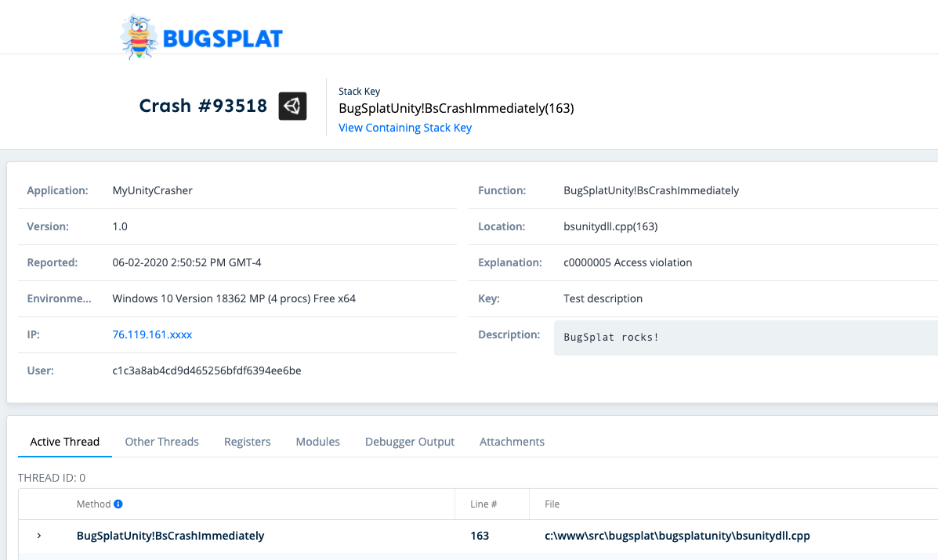Click the location value bsunitydll.cpp(163)
Image resolution: width=938 pixels, height=560 pixels.
tap(610, 226)
